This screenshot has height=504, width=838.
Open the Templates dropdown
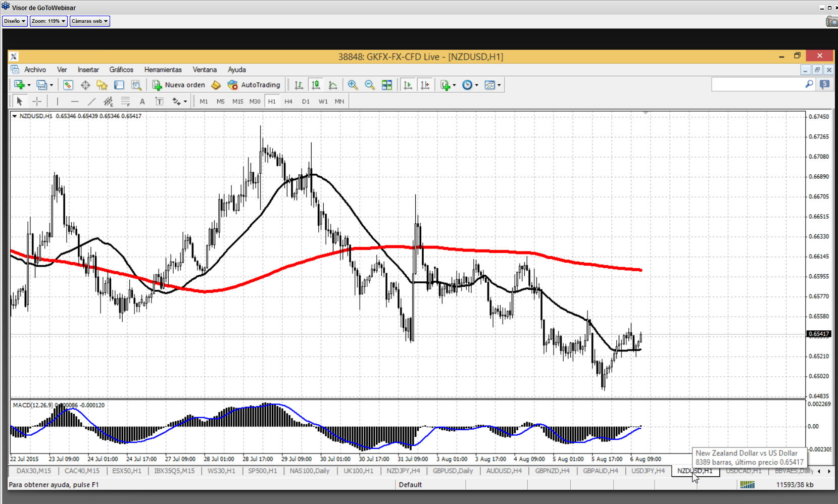click(492, 85)
